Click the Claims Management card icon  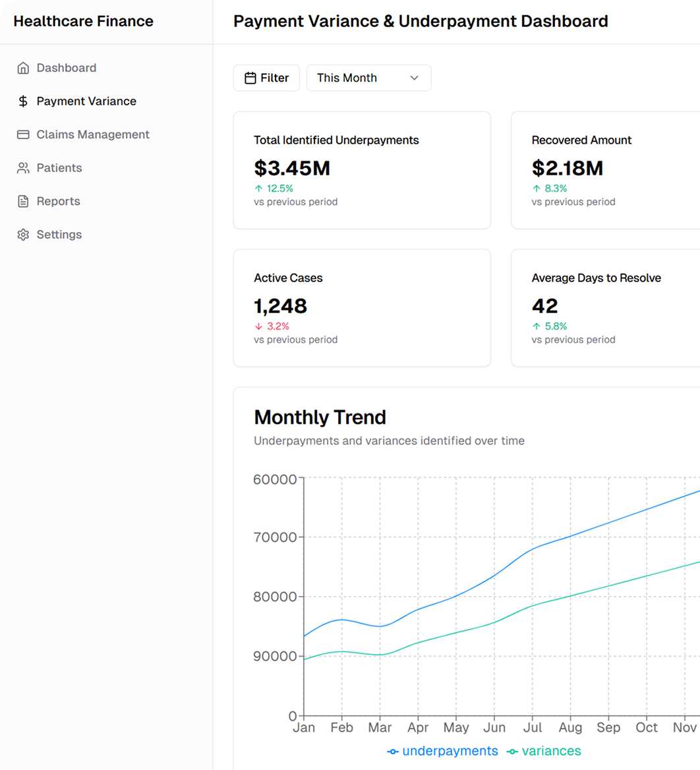click(x=23, y=134)
